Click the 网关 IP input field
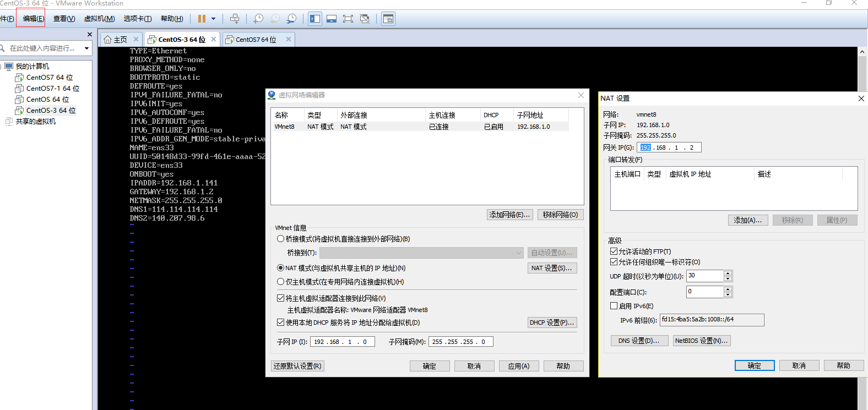The height and width of the screenshot is (410, 868). (x=669, y=147)
